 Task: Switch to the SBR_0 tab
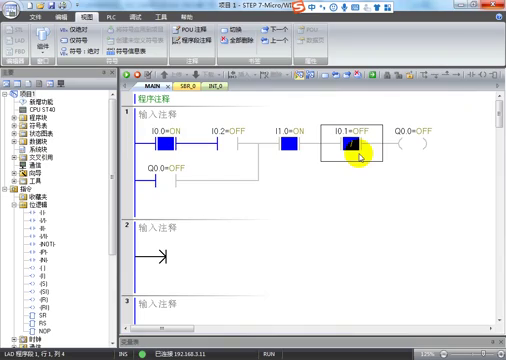click(188, 86)
